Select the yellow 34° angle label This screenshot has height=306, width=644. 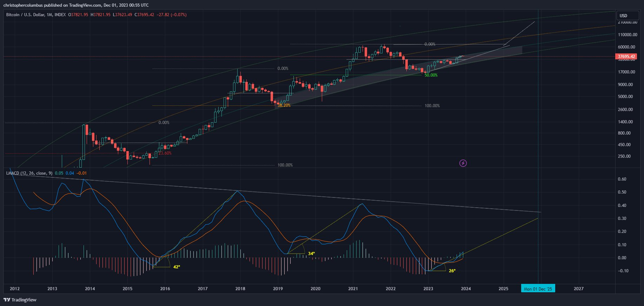[311, 254]
